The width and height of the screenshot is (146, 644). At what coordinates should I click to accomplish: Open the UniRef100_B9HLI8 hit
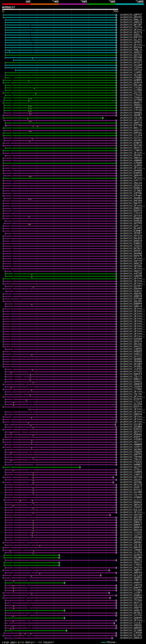pos(131,20)
